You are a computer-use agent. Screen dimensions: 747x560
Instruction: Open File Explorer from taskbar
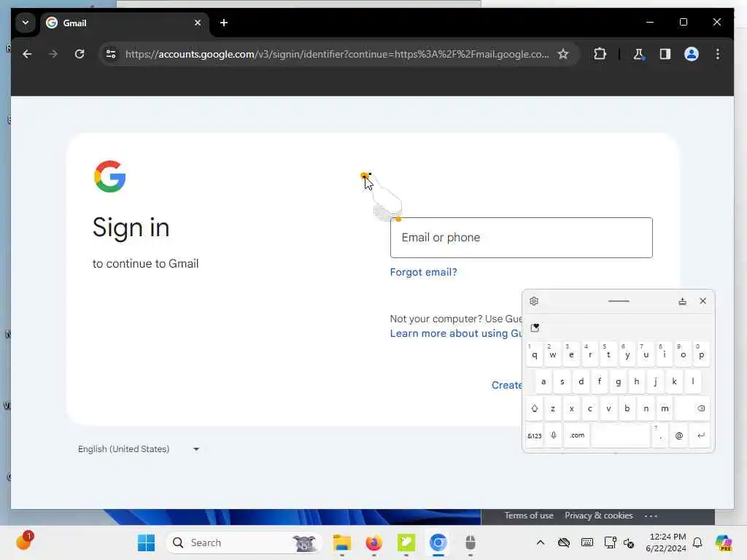[x=341, y=542]
